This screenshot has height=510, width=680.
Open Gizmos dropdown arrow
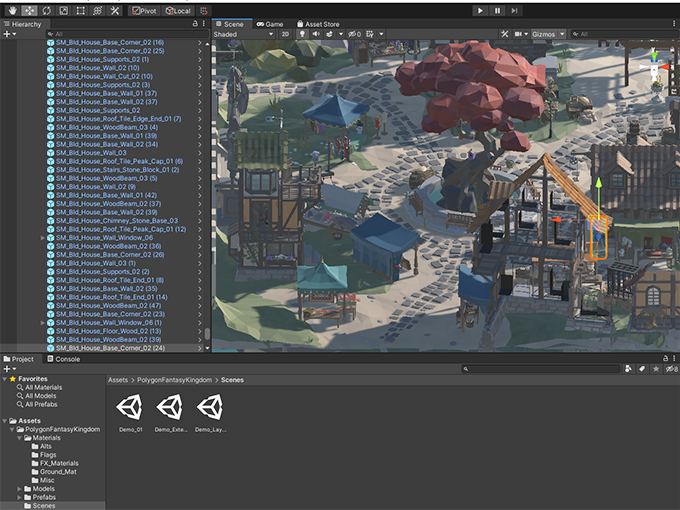coord(562,34)
